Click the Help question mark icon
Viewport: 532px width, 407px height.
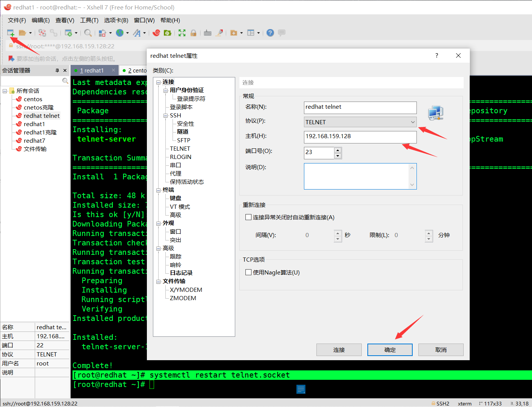click(270, 32)
